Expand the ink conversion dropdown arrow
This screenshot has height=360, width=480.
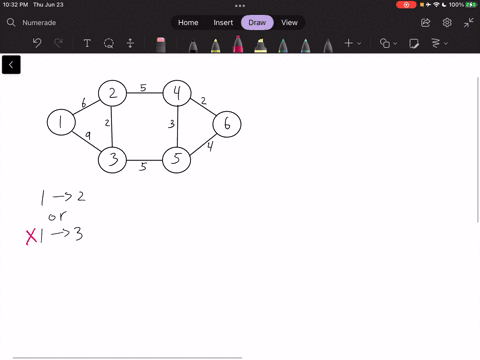(446, 43)
